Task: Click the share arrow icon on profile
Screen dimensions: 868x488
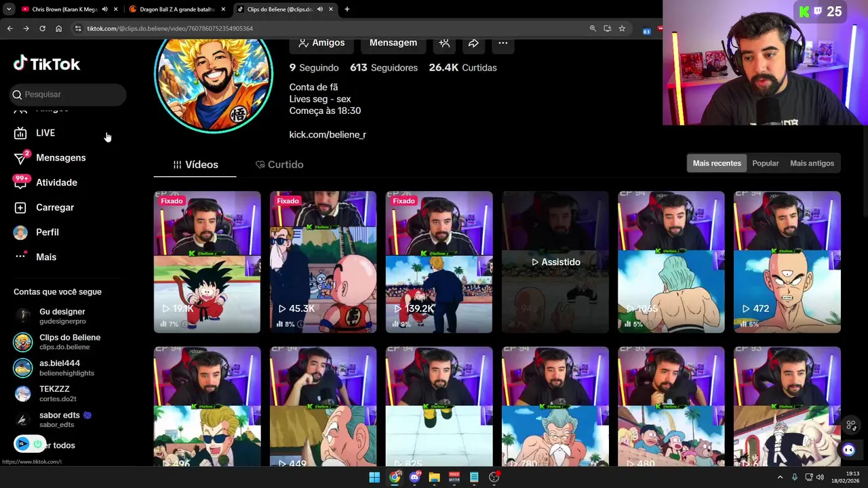Action: (473, 43)
